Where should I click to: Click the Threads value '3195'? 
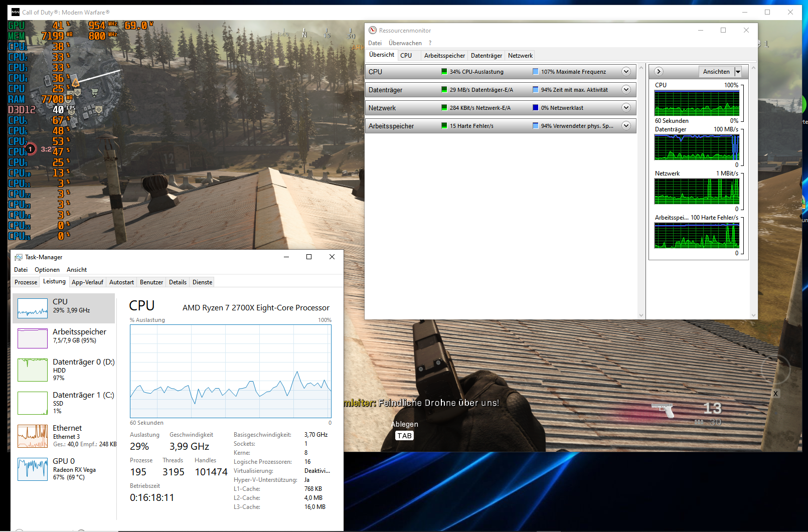click(x=174, y=472)
